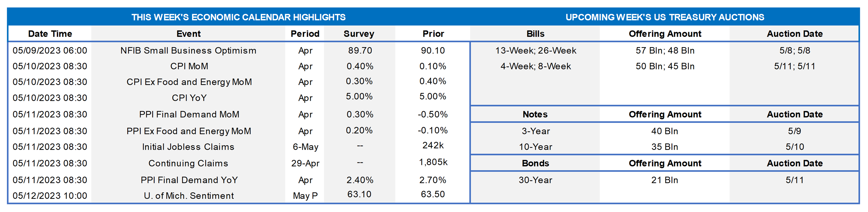Click the "Period" column header
The width and height of the screenshot is (868, 212).
coord(305,34)
